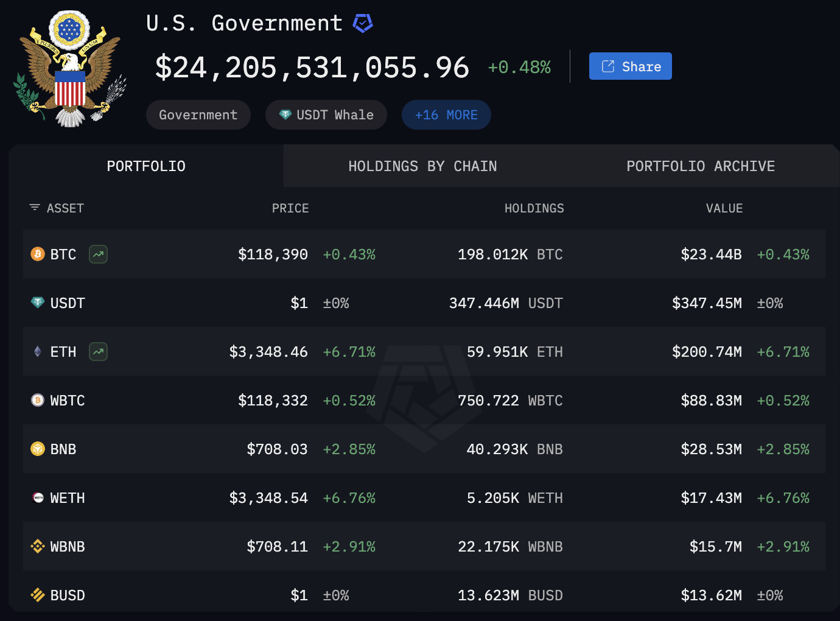Click the ETH price $3,348.46
The height and width of the screenshot is (621, 840).
click(268, 352)
